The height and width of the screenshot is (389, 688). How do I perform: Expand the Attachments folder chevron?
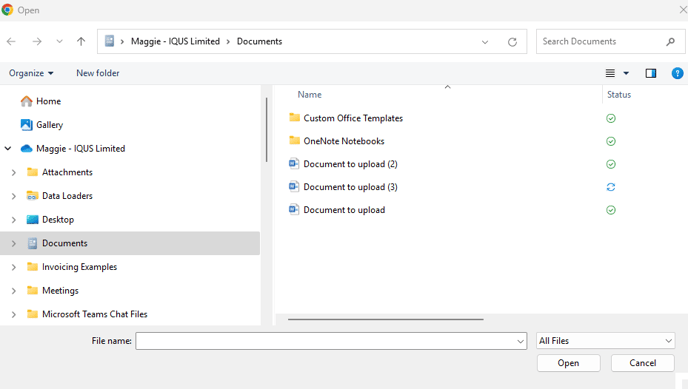coord(14,172)
